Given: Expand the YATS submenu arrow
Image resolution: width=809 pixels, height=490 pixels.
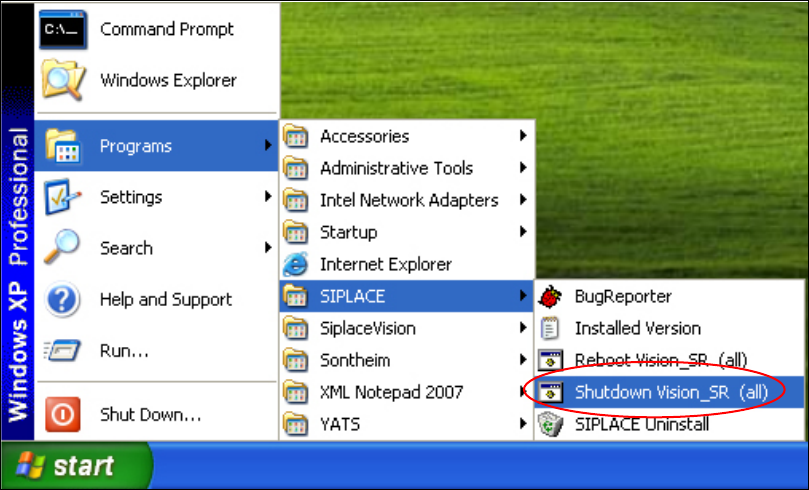Looking at the screenshot, I should click(523, 423).
